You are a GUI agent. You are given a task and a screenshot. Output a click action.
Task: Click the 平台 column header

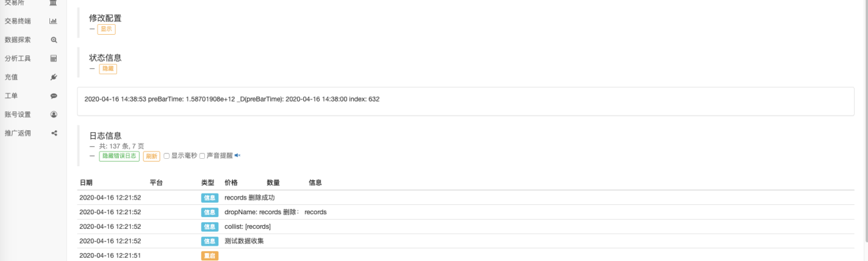(156, 182)
